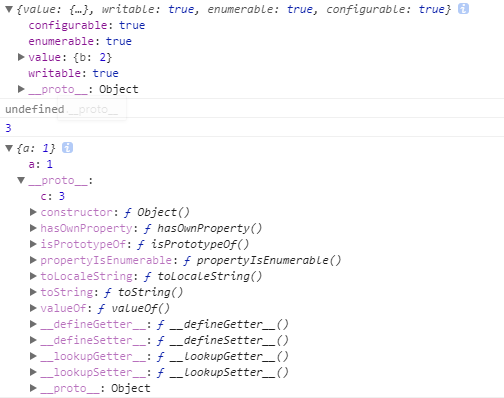
Task: Expand bottom __proto__: Object entry
Action: pyautogui.click(x=33, y=388)
